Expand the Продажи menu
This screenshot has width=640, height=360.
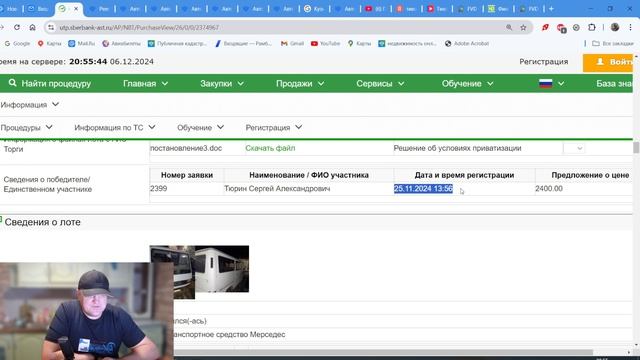point(300,83)
